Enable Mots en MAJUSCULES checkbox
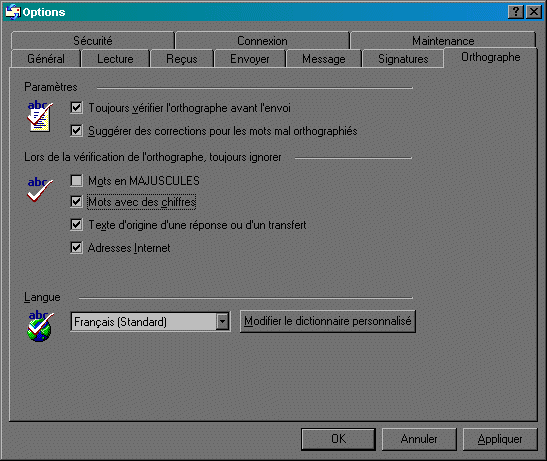Viewport: 547px width, 461px height. pyautogui.click(x=76, y=180)
